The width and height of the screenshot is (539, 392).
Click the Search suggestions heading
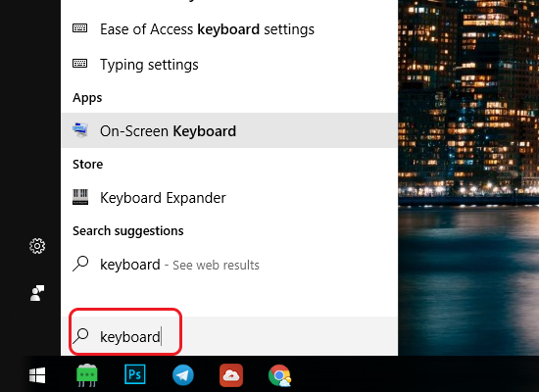point(127,231)
